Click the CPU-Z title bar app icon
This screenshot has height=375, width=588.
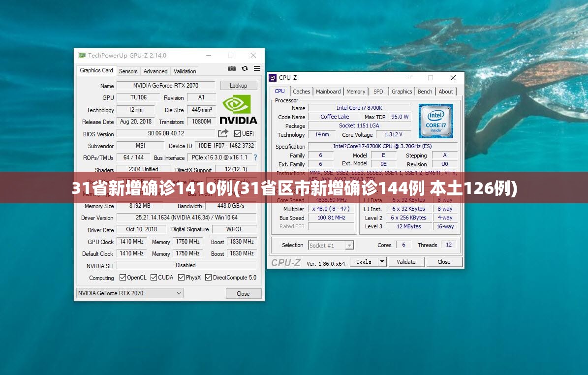click(273, 78)
